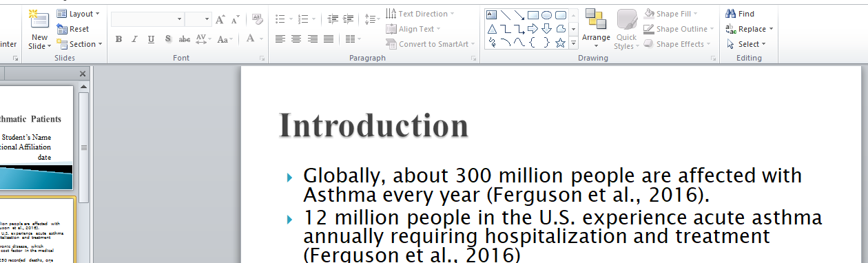Select the Elbow Connector shape
This screenshot has width=868, height=263.
(x=506, y=29)
